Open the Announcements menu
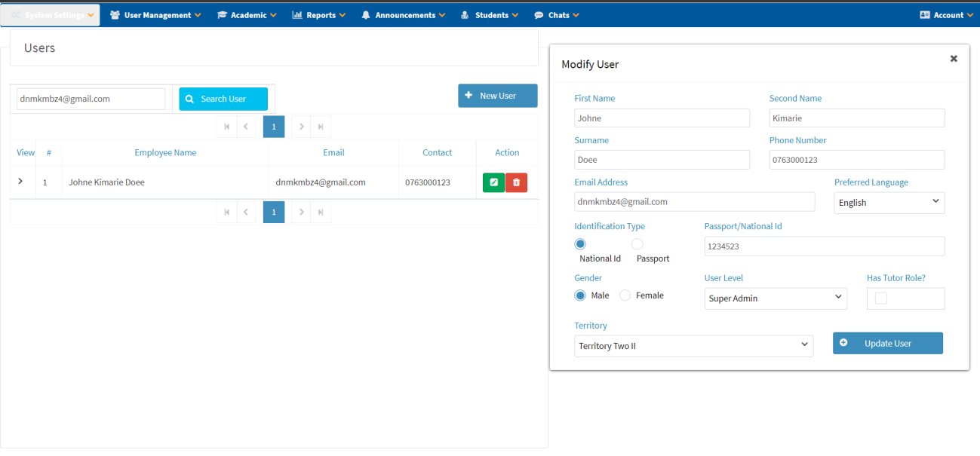The image size is (980, 456). pyautogui.click(x=403, y=15)
